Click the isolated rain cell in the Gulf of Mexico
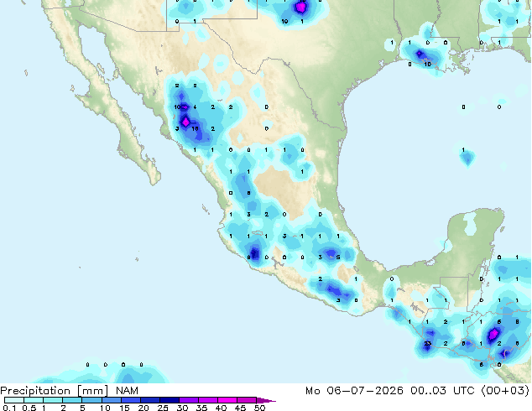Image resolution: width=532 pixels, height=411 pixels. click(x=467, y=158)
